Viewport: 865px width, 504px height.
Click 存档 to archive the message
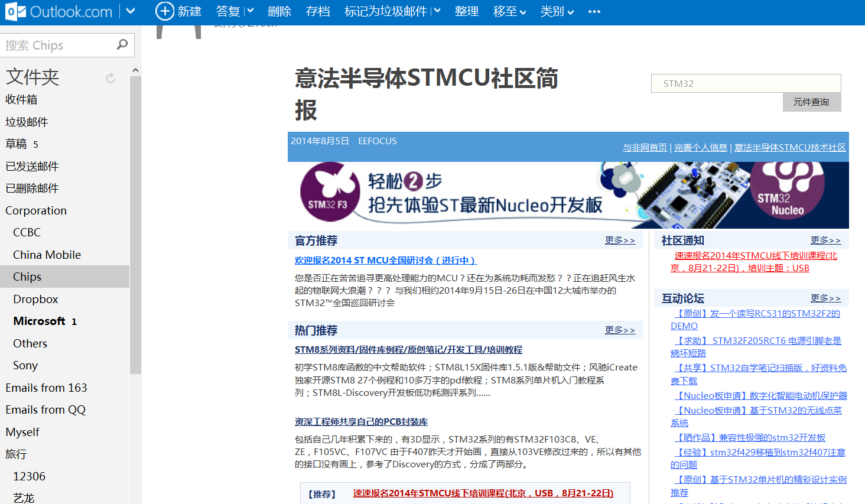[x=318, y=11]
